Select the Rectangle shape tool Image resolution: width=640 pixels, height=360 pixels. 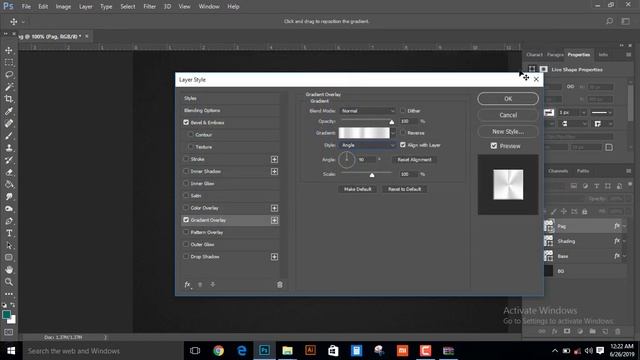(9, 258)
